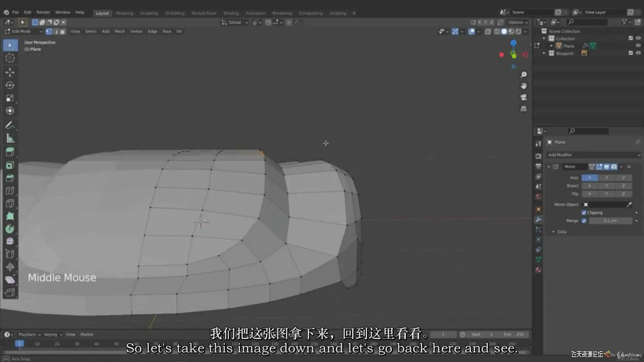Select the Cursor tool in toolbar
The image size is (644, 362).
(10, 58)
